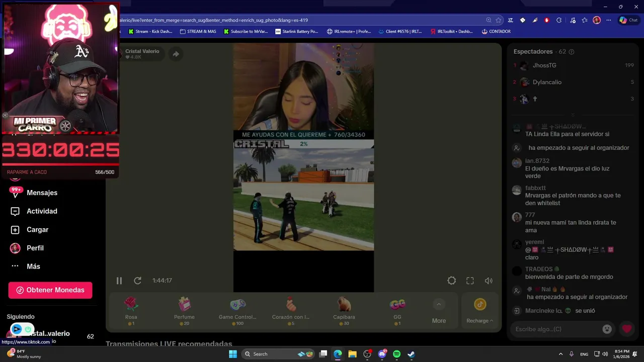This screenshot has width=644, height=362.
Task: Open Steam from taskbar
Action: pos(411,354)
